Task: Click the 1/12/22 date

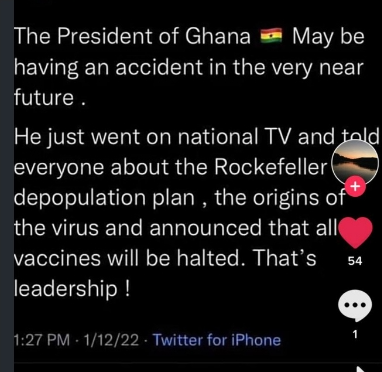Action: [111, 340]
